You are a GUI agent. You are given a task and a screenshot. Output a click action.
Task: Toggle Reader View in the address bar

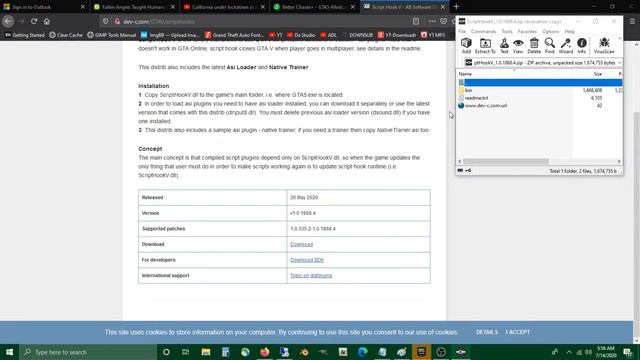pos(416,21)
